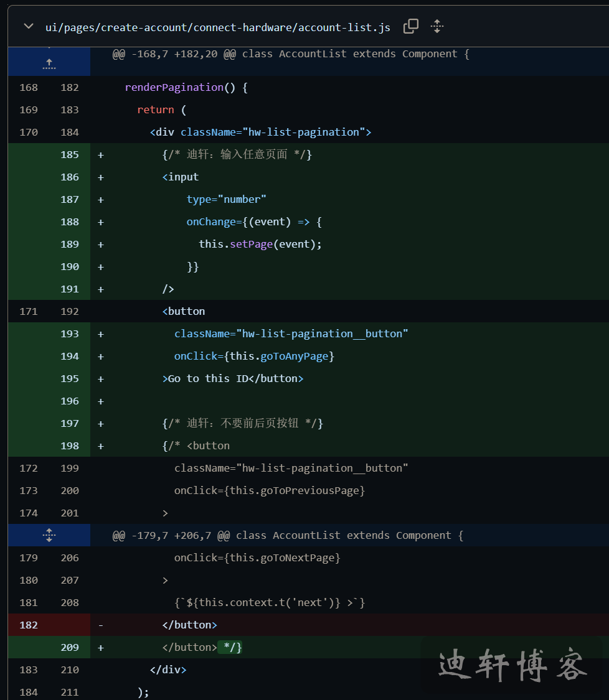Screen dimensions: 609x700
Task: Click the renderPagination() code line
Action: pyautogui.click(x=186, y=88)
